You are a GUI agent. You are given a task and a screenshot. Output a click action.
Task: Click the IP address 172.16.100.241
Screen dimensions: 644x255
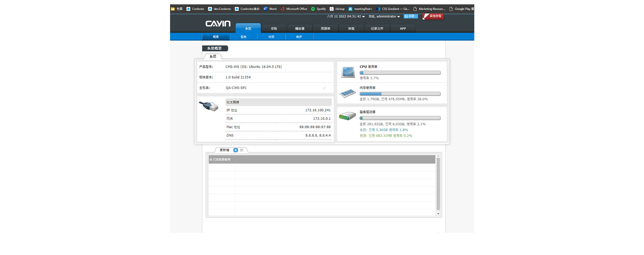(318, 110)
